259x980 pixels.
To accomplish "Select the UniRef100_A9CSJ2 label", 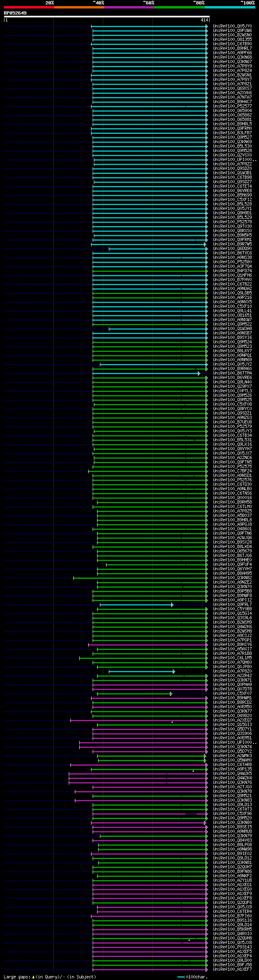I will (x=232, y=635).
